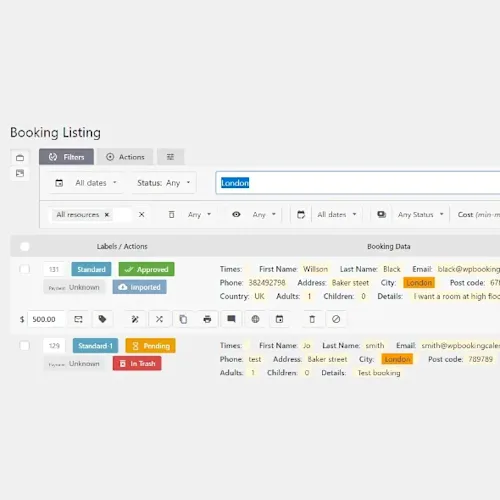Click the calendar icon before All dates
500x500 pixels.
[x=59, y=183]
